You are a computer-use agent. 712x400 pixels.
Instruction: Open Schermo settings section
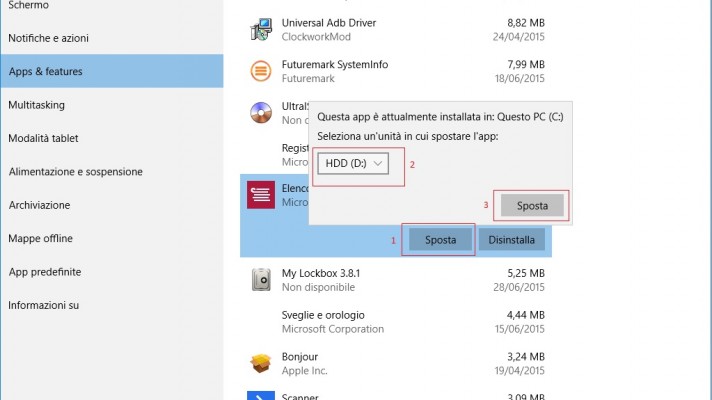(x=29, y=5)
